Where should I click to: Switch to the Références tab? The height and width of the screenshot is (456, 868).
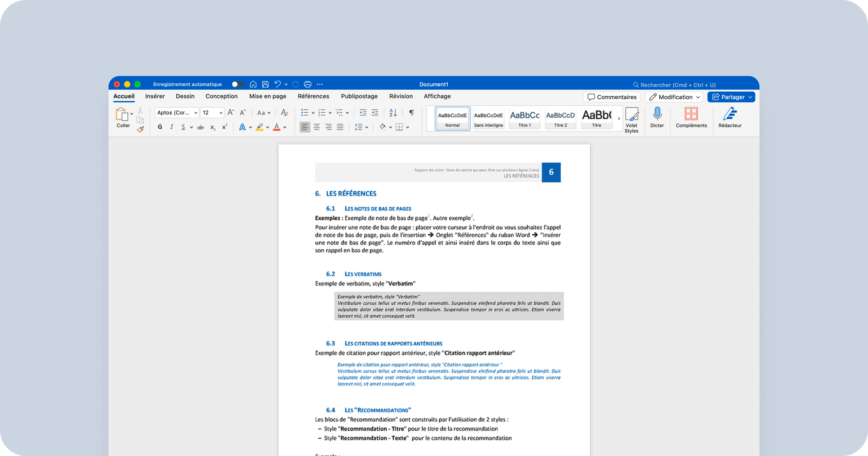pyautogui.click(x=313, y=96)
